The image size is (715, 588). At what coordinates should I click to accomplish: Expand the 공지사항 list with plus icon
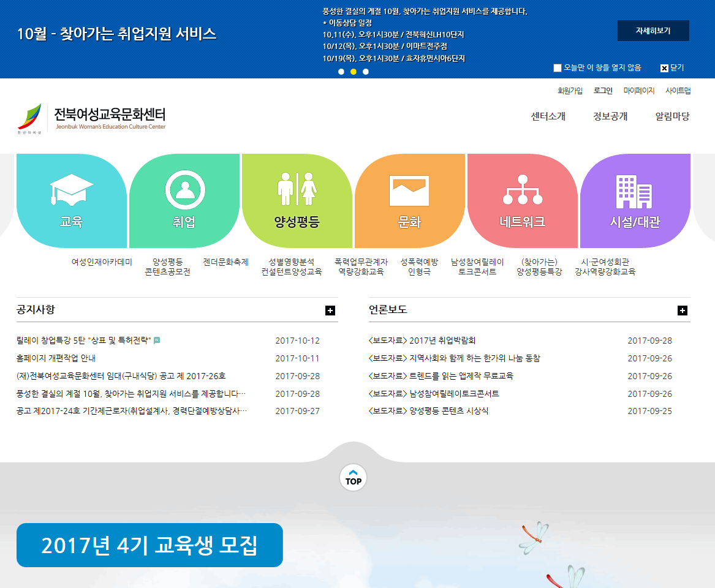pyautogui.click(x=330, y=311)
